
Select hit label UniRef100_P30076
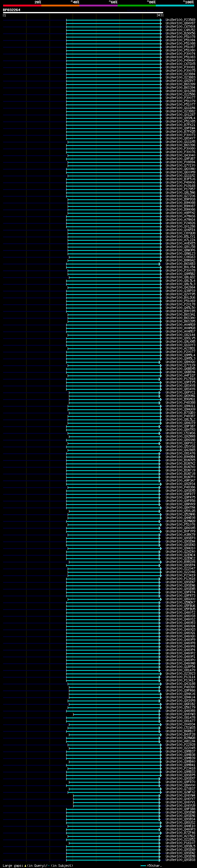(180, 151)
